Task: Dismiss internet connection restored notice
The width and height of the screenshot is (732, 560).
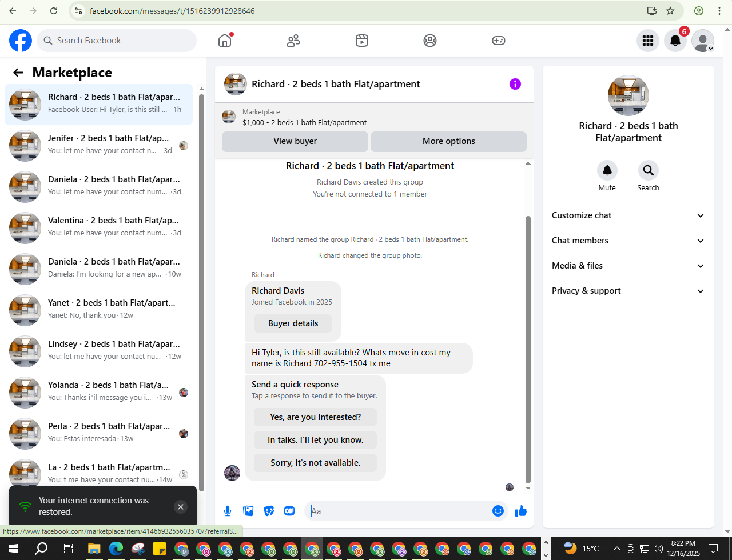Action: point(181,507)
